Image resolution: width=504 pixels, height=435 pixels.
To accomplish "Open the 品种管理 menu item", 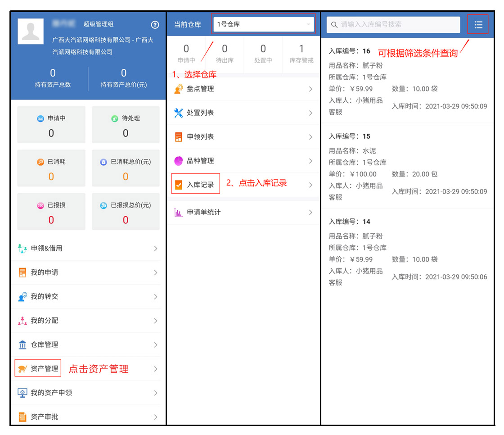I will [x=243, y=161].
